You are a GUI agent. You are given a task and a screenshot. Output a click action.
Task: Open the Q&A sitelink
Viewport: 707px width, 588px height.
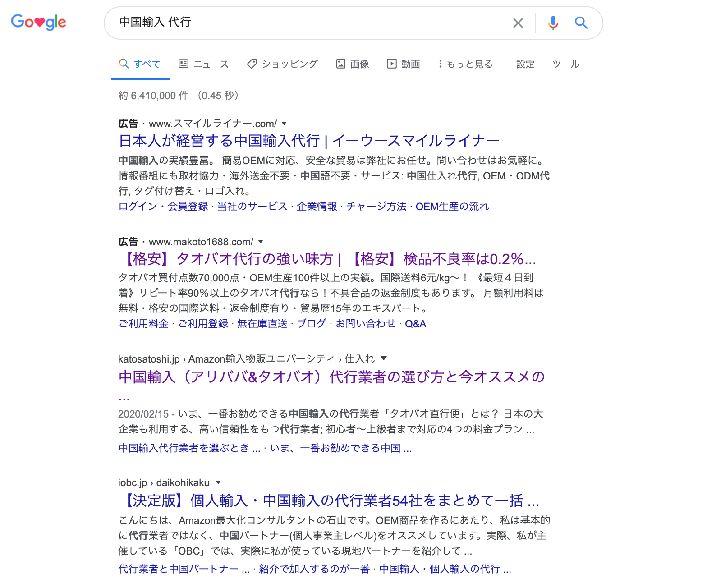click(416, 324)
